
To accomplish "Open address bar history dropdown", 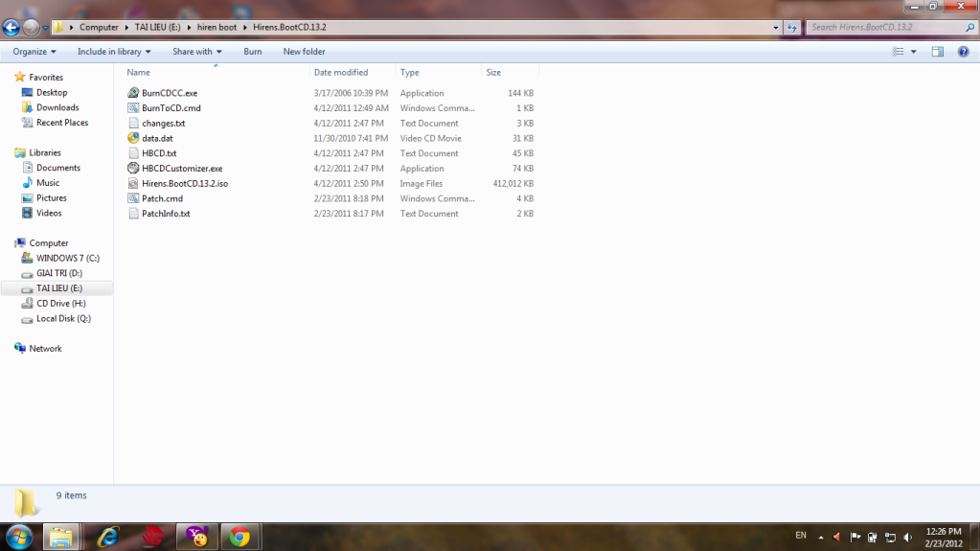I will click(x=776, y=28).
